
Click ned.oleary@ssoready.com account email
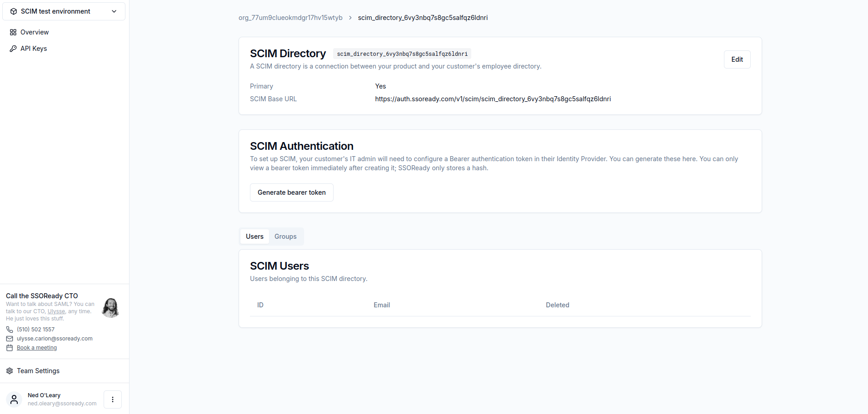coord(62,404)
